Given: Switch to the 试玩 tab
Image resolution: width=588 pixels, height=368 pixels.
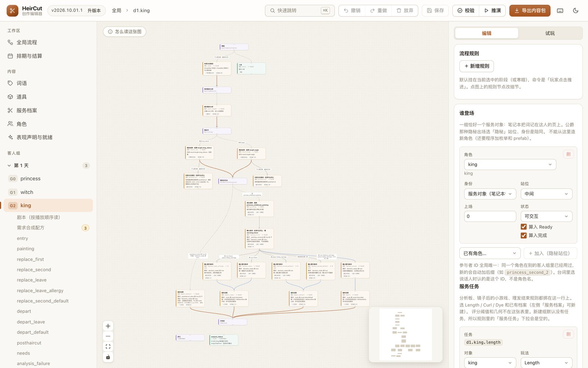Looking at the screenshot, I should [x=550, y=33].
